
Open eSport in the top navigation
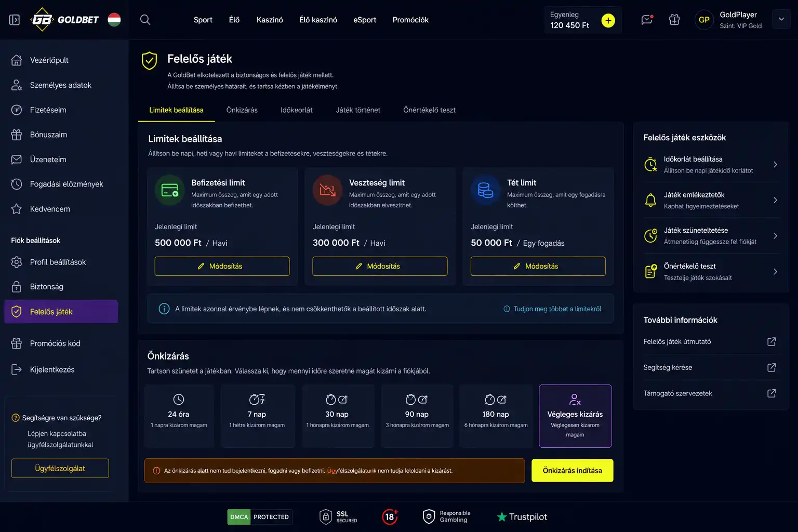pyautogui.click(x=365, y=20)
